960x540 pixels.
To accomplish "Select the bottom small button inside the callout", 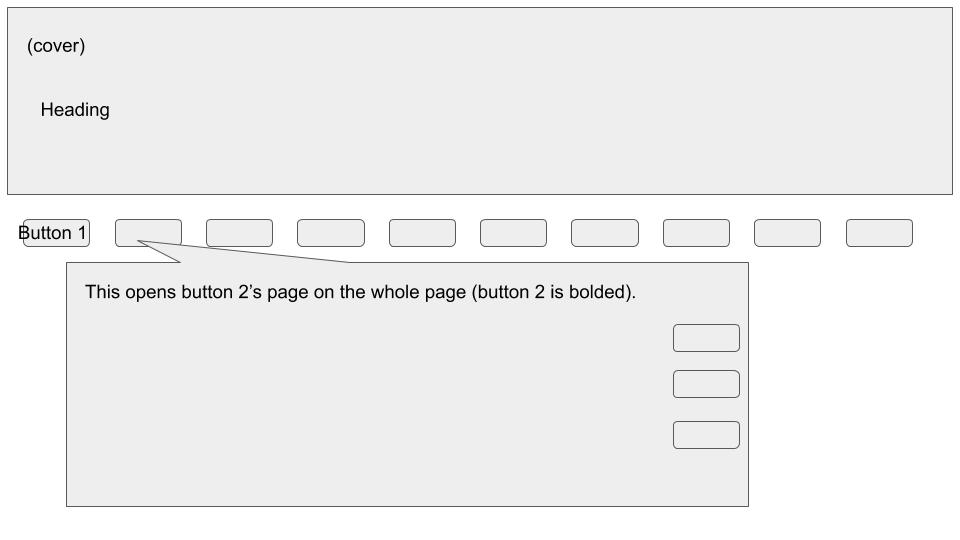I will (x=706, y=435).
